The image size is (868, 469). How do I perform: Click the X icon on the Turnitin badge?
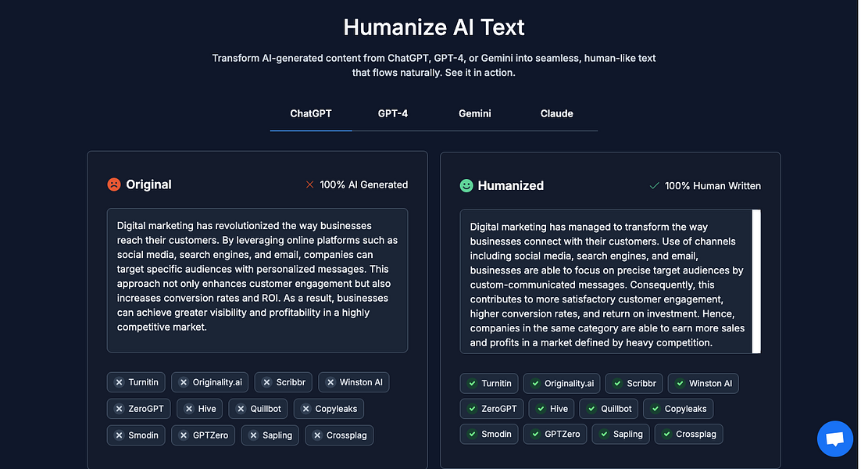118,382
